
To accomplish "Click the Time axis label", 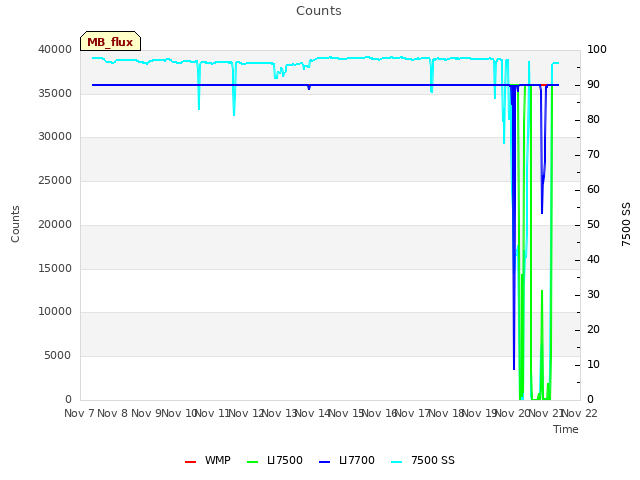I will tap(566, 429).
